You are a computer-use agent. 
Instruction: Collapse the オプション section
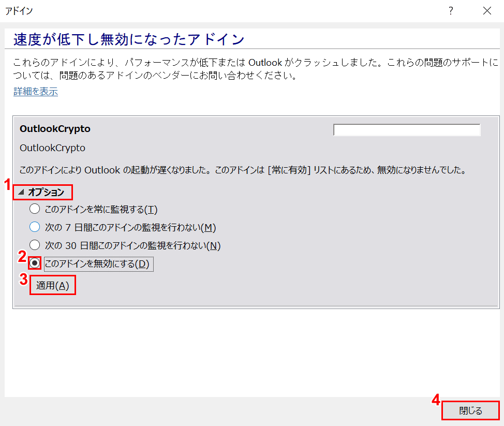tap(42, 192)
